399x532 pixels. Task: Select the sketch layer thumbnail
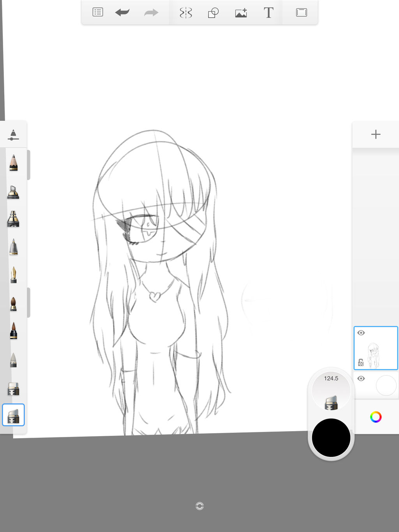(376, 348)
